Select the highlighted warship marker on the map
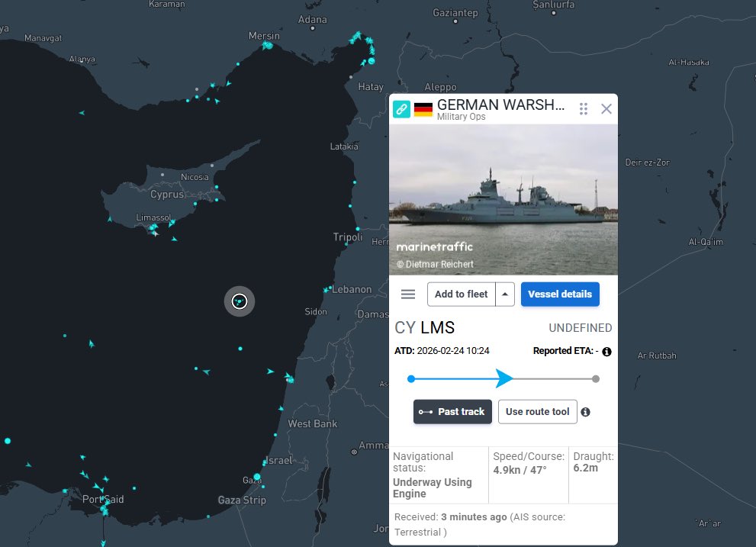This screenshot has width=756, height=547. pyautogui.click(x=239, y=301)
